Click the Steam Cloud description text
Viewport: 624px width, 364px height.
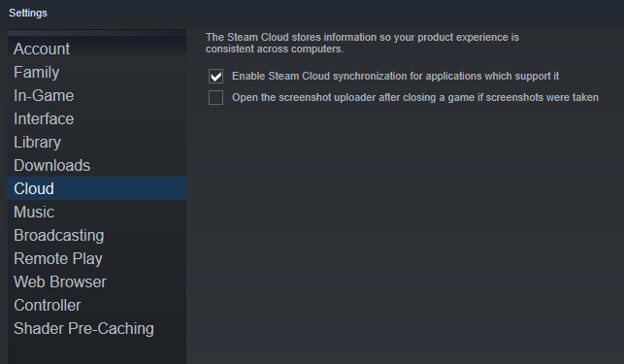pyautogui.click(x=362, y=43)
